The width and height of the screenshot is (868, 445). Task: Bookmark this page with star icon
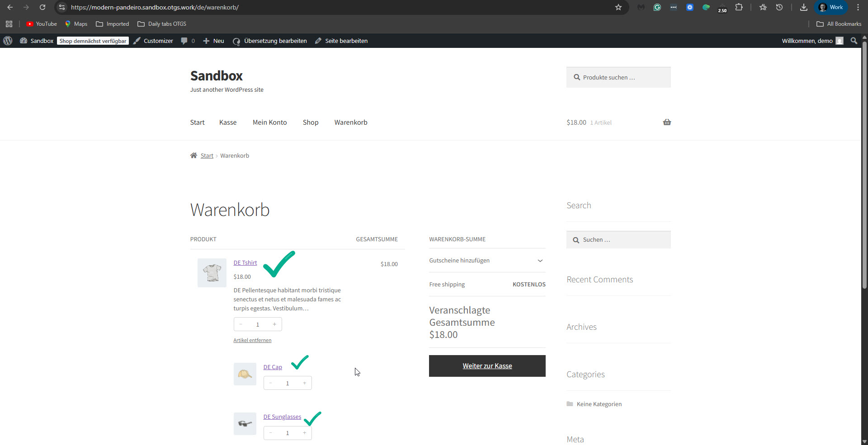(x=618, y=7)
